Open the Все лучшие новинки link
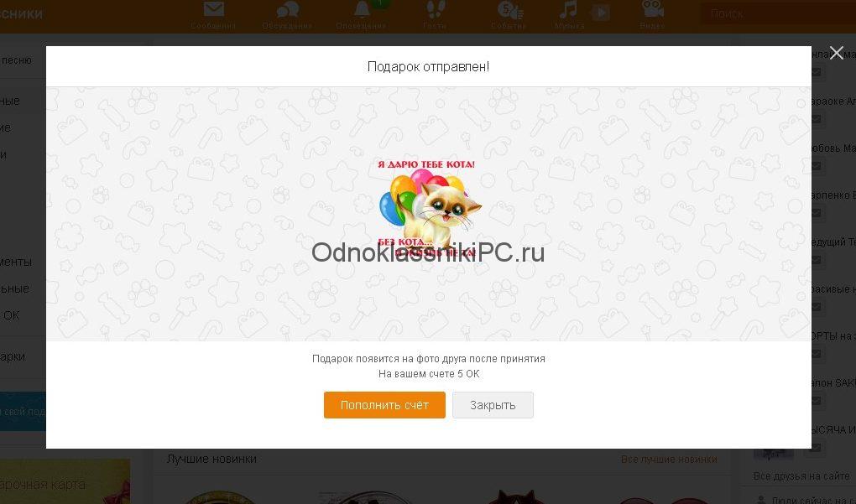This screenshot has width=856, height=504. point(669,460)
